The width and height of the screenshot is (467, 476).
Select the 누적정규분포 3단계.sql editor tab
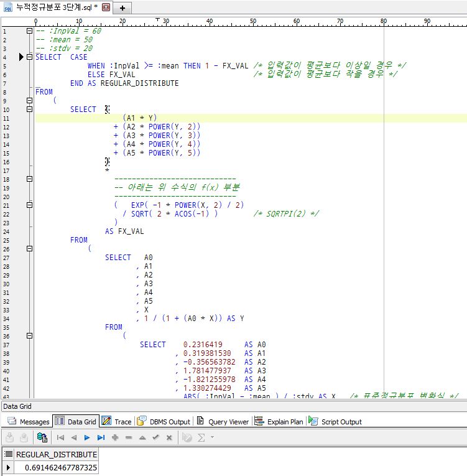(57, 7)
